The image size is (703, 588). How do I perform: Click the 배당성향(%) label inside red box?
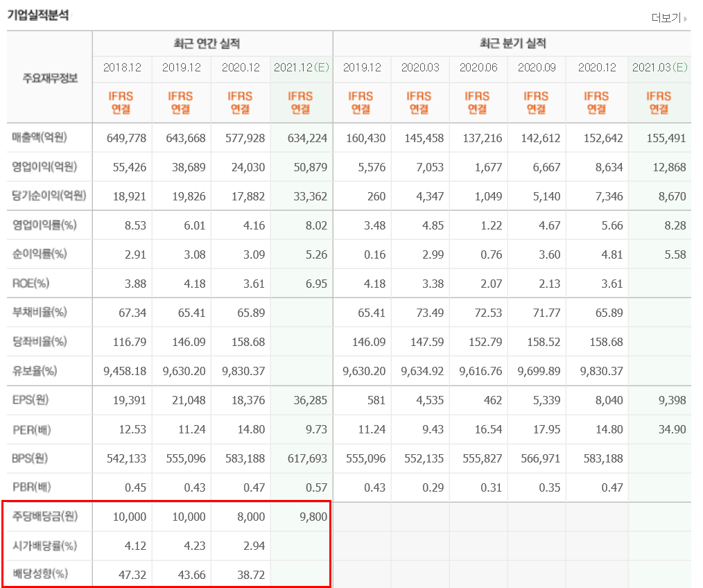40,575
